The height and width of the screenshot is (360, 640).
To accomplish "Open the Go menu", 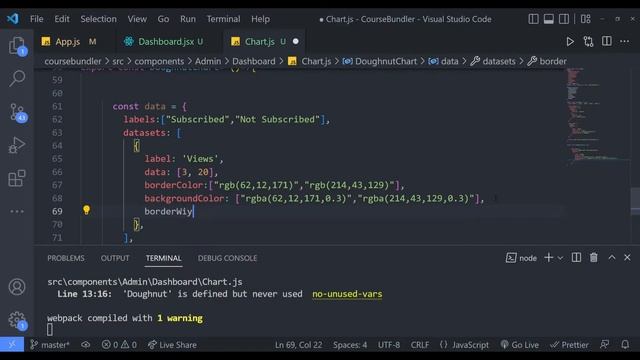I will pyautogui.click(x=163, y=19).
